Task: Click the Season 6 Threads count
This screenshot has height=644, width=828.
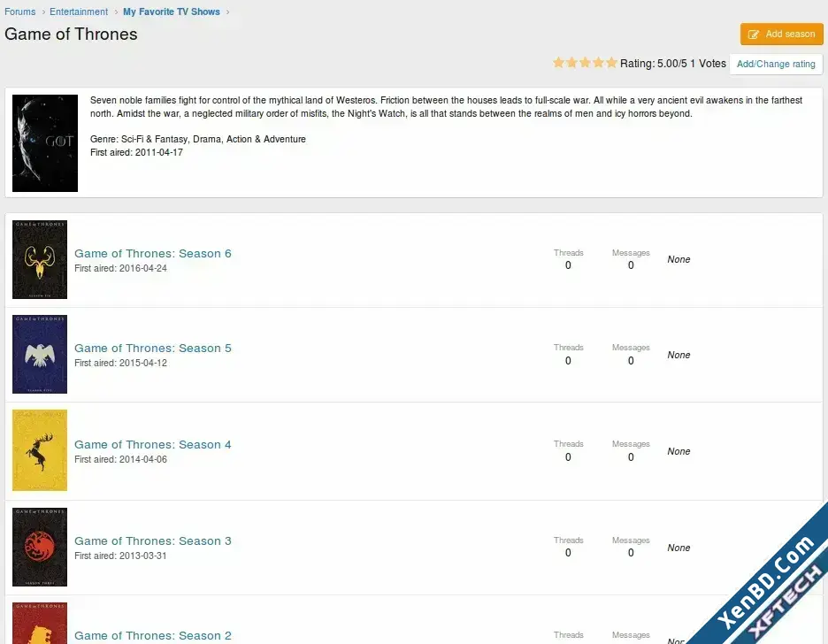Action: [x=568, y=265]
